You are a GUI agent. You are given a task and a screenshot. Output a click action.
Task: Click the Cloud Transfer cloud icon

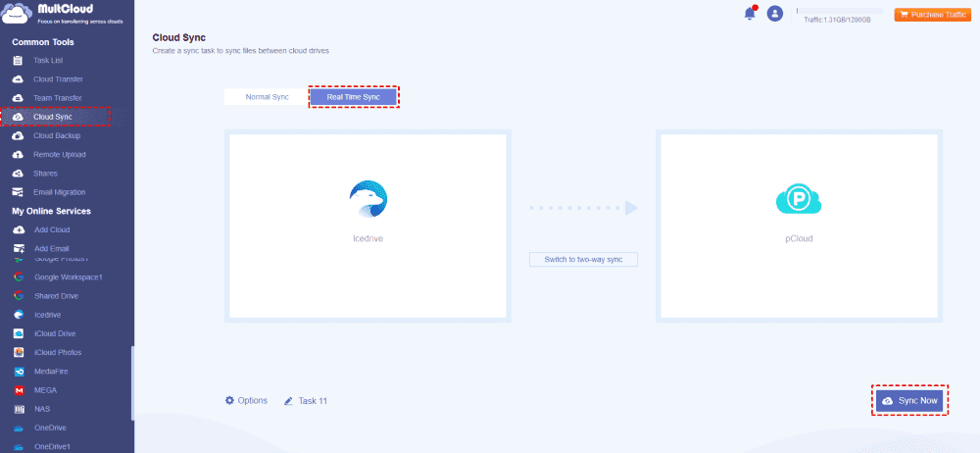pos(18,79)
